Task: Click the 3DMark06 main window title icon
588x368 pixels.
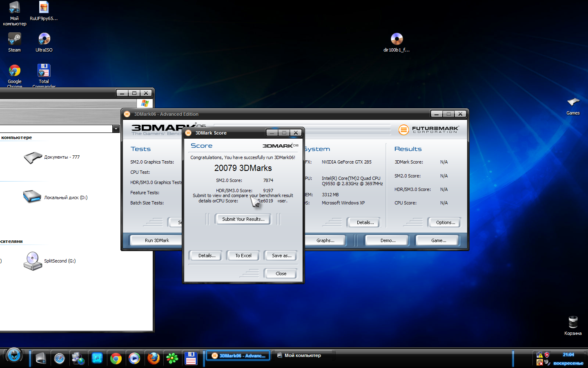Action: point(127,114)
